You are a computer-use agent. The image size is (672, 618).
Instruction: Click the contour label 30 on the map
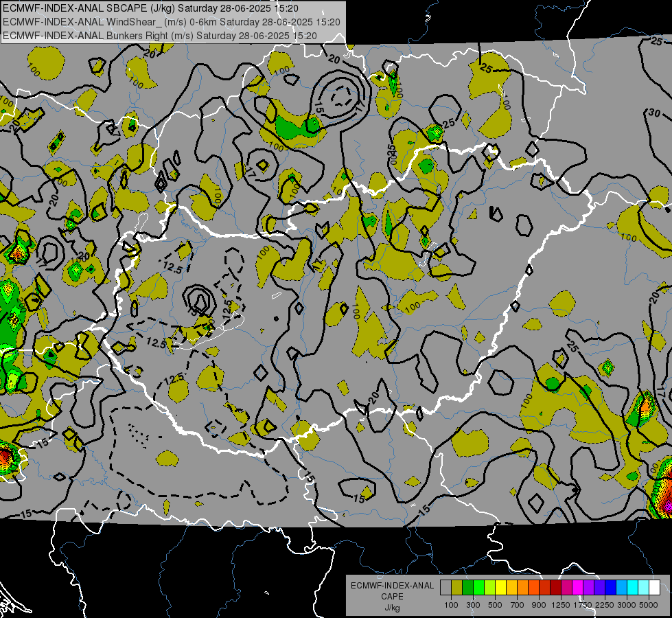(654, 113)
